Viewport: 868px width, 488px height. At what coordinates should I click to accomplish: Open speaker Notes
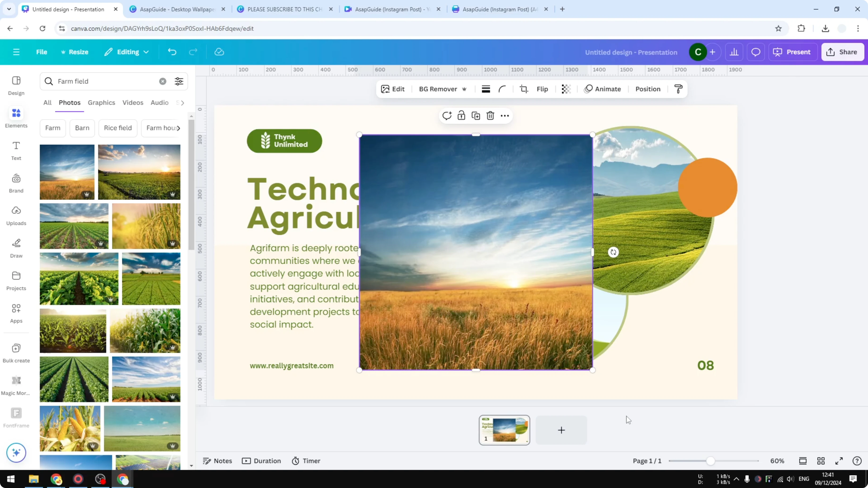click(x=217, y=461)
